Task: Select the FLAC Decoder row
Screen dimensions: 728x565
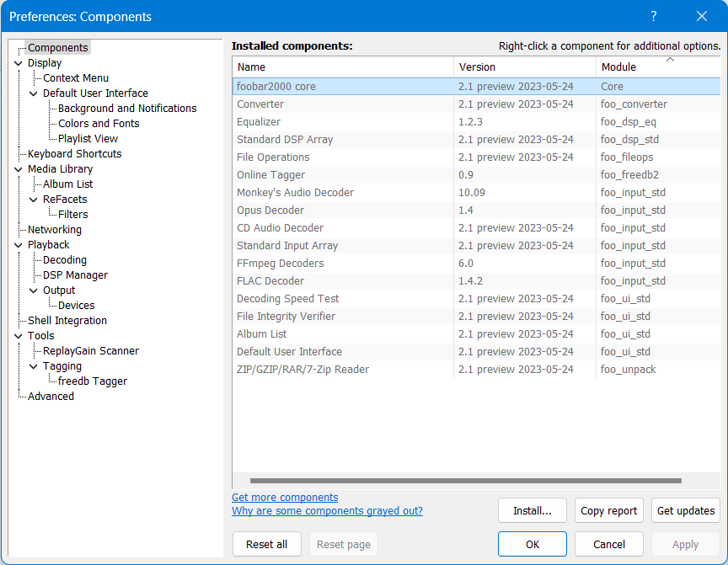Action: [476, 280]
